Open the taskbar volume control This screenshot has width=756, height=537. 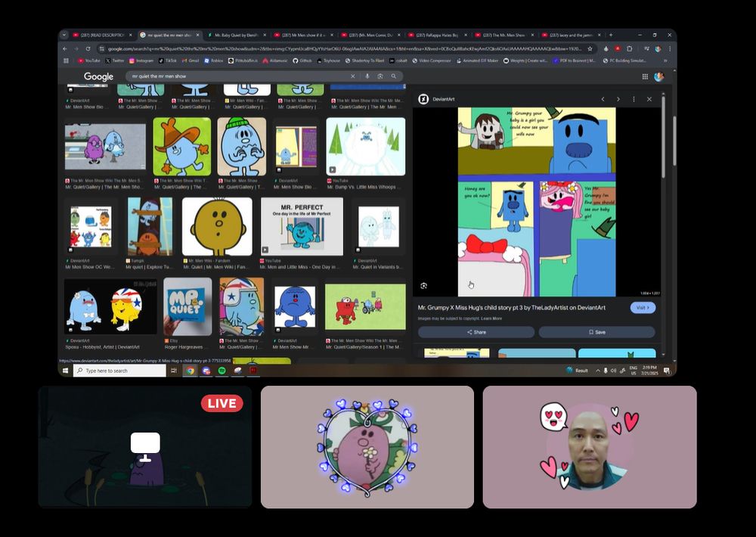pyautogui.click(x=613, y=371)
